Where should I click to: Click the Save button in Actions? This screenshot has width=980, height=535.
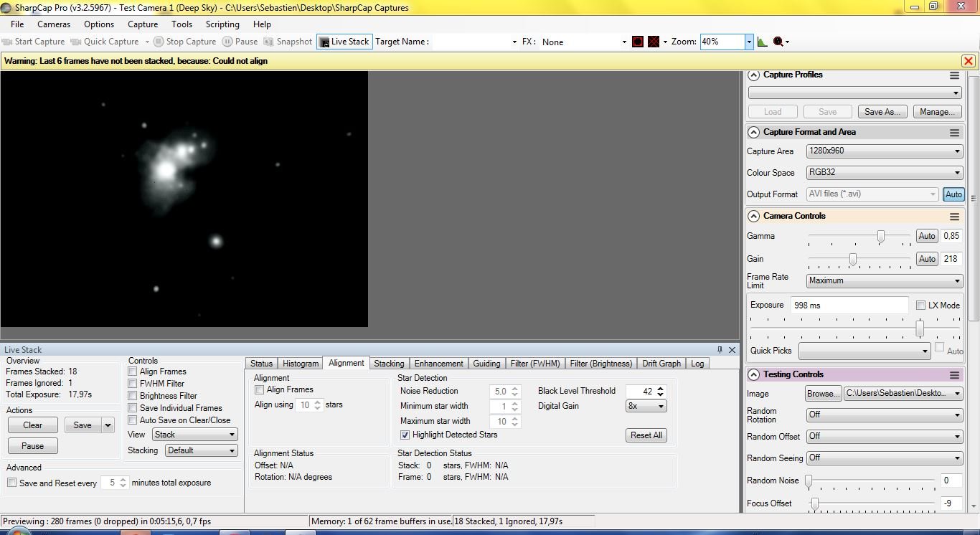83,425
